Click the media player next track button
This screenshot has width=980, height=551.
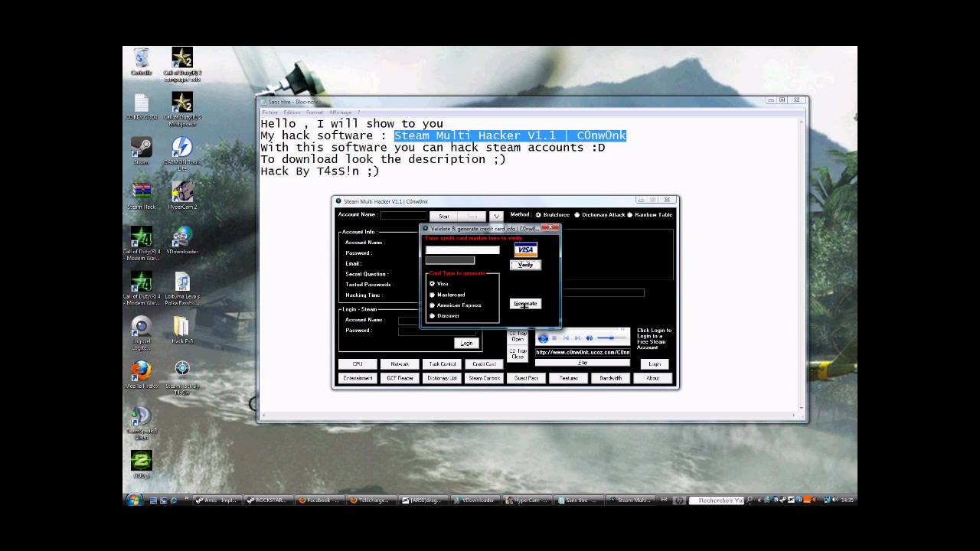pos(577,337)
